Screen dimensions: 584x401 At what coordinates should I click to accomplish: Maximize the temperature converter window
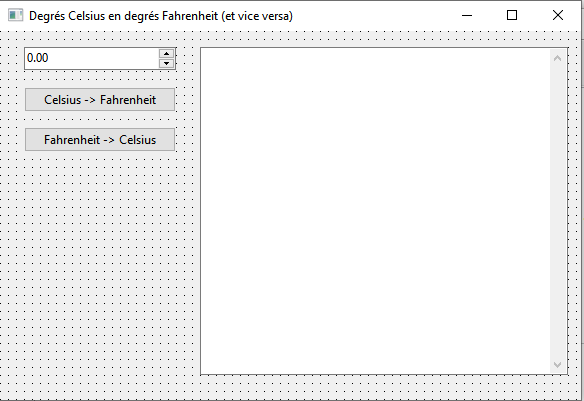[x=512, y=15]
